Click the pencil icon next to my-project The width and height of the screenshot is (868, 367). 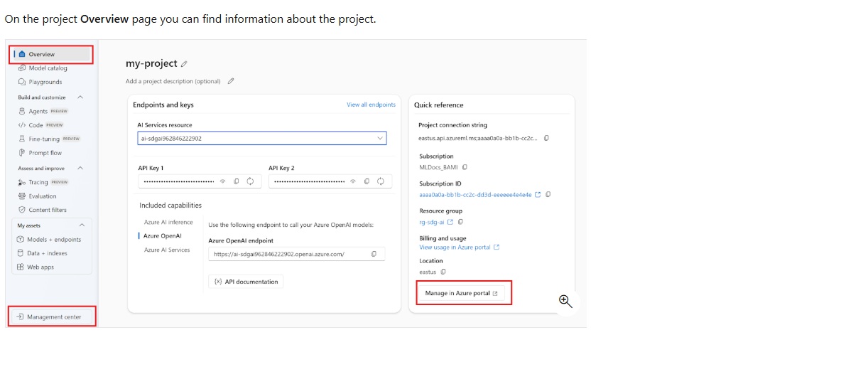point(185,64)
